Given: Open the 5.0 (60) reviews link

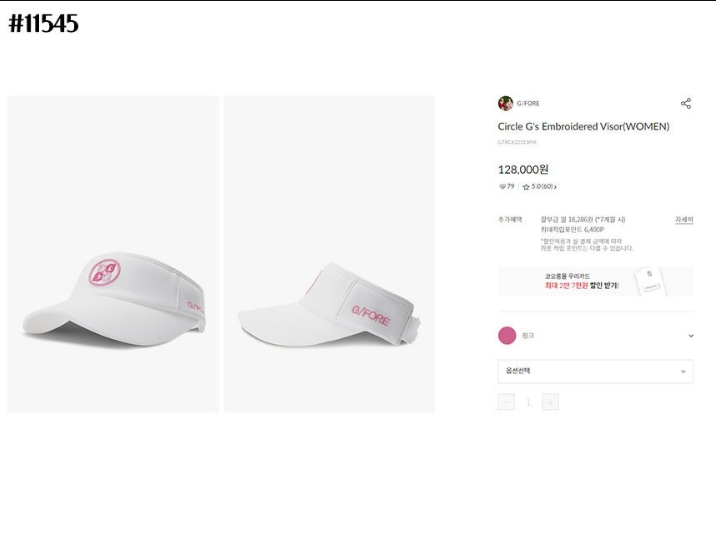Looking at the screenshot, I should pyautogui.click(x=542, y=187).
